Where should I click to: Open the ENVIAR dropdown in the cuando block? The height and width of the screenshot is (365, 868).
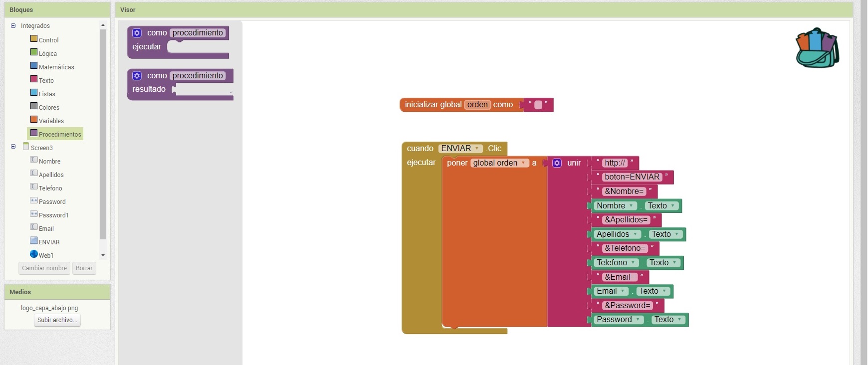tap(477, 149)
